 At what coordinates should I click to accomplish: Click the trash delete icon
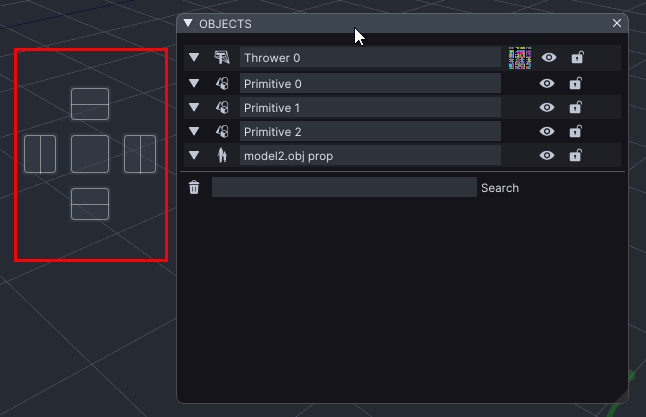pyautogui.click(x=194, y=187)
